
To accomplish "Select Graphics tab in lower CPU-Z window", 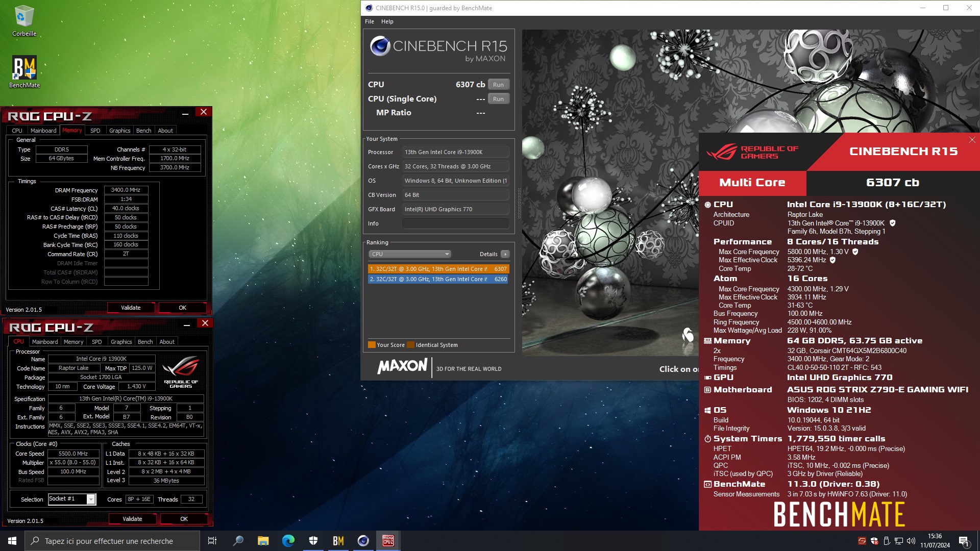I will pos(121,342).
